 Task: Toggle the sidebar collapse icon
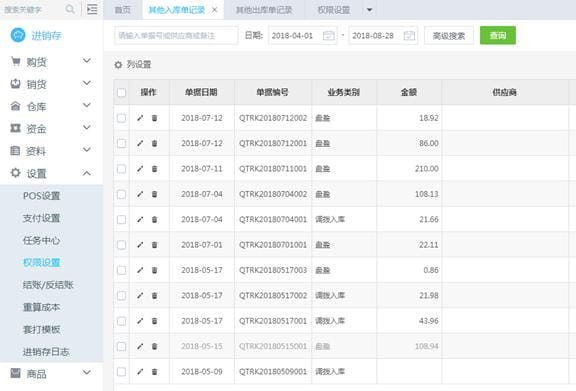click(92, 9)
